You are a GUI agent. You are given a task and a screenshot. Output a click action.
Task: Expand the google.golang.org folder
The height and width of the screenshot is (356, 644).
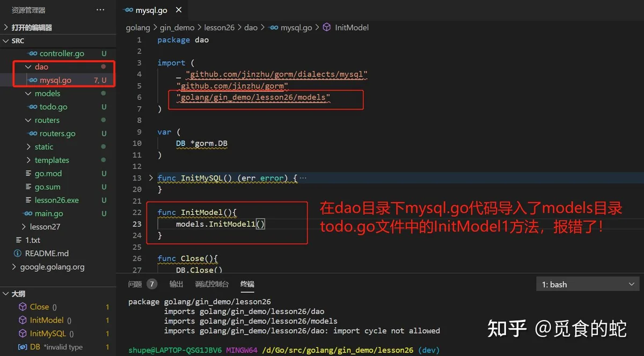point(52,267)
